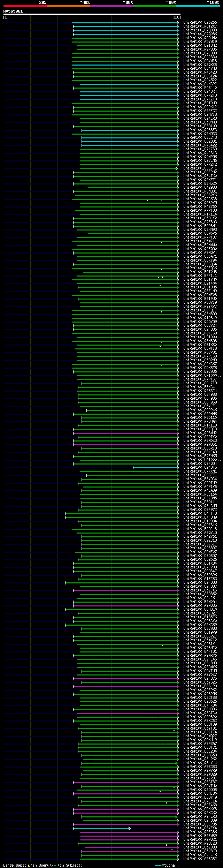This screenshot has width=223, height=868.
Task: Click the Large gaps legend text
Action: (43, 865)
